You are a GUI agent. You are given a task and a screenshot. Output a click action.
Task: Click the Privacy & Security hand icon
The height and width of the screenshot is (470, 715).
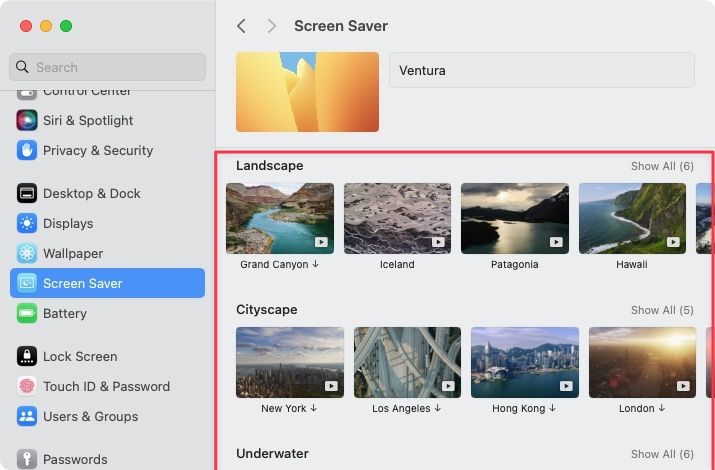pyautogui.click(x=27, y=150)
